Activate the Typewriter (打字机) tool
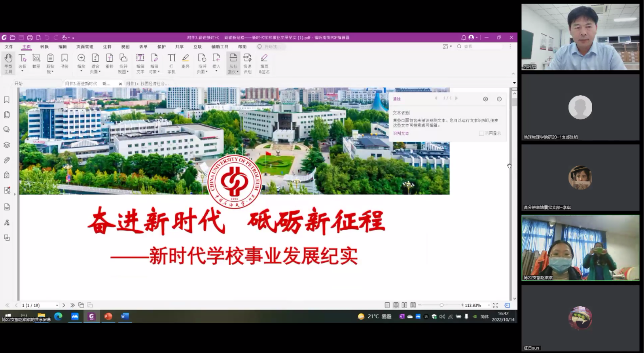 pos(171,62)
